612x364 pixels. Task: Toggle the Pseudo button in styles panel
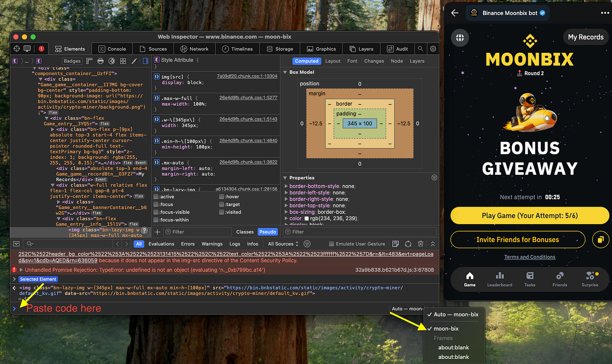pos(267,232)
